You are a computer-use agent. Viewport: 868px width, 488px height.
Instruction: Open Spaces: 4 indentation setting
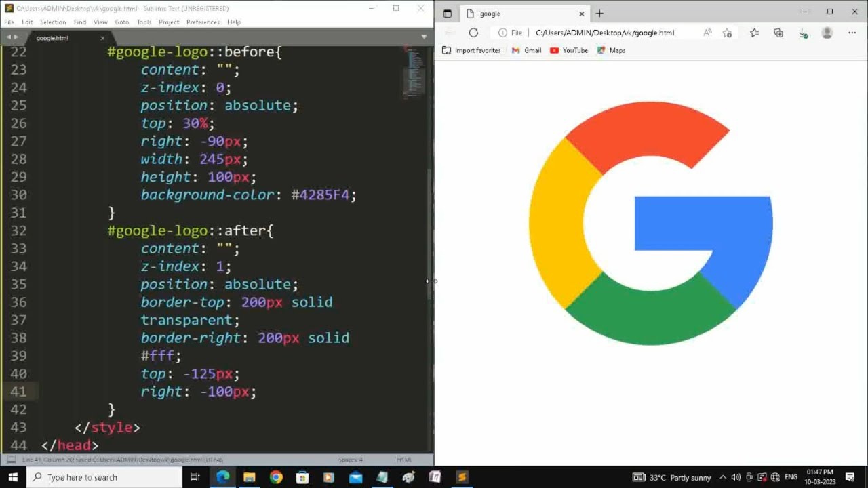pyautogui.click(x=351, y=460)
